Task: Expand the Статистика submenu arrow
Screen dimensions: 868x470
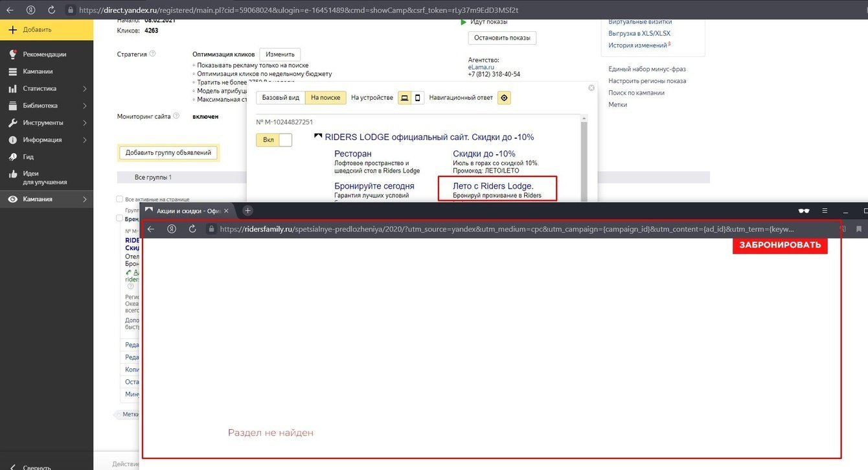Action: click(x=85, y=89)
